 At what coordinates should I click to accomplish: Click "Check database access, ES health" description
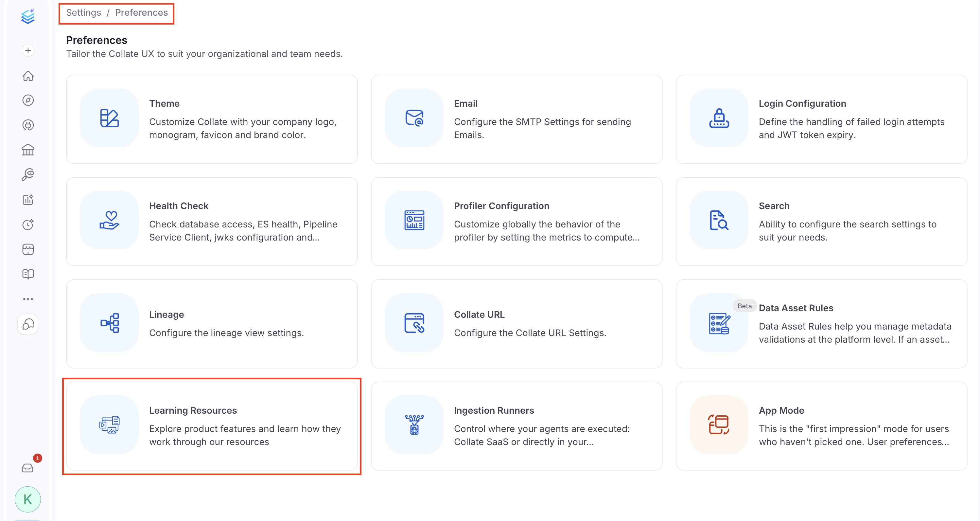[x=243, y=231]
